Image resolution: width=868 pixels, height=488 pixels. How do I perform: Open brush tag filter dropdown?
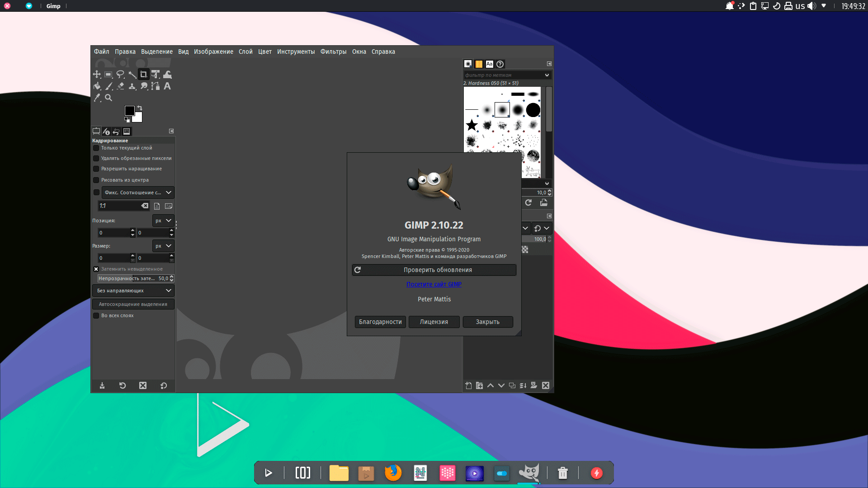[x=547, y=75]
